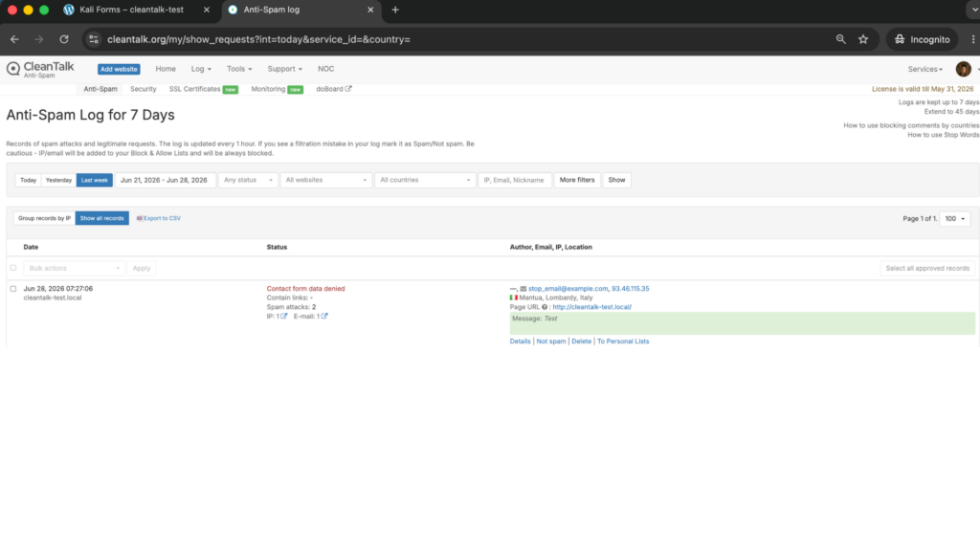
Task: Open stop_email@example.com link
Action: pos(568,289)
